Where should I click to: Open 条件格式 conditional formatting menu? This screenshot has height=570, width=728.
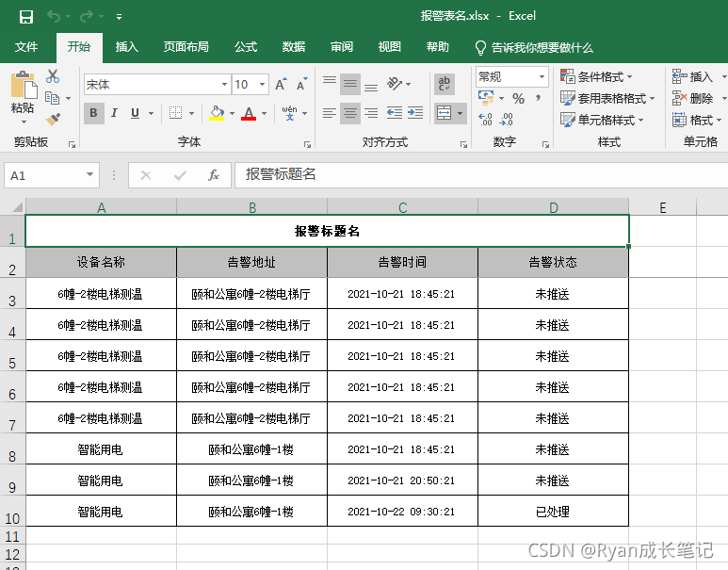pos(596,76)
